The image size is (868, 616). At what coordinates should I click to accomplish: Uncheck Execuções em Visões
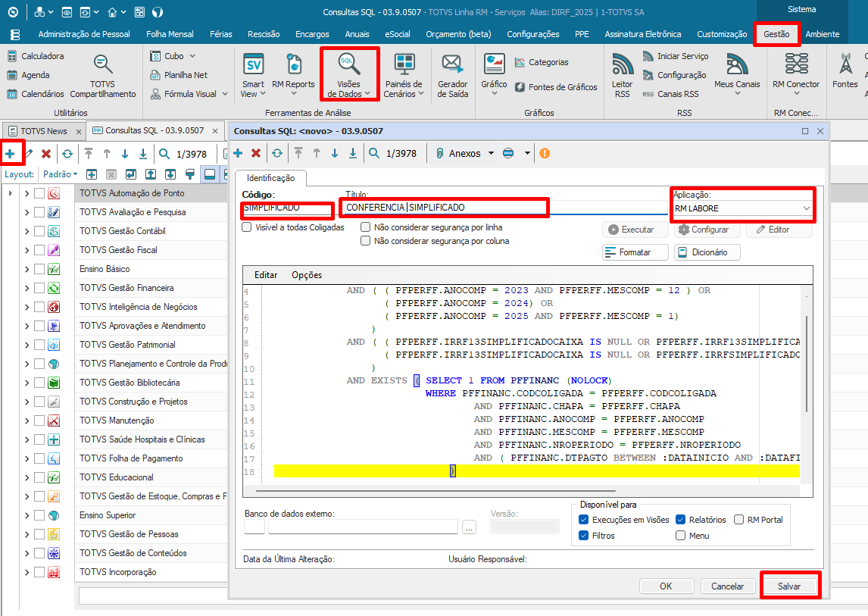[x=583, y=520]
